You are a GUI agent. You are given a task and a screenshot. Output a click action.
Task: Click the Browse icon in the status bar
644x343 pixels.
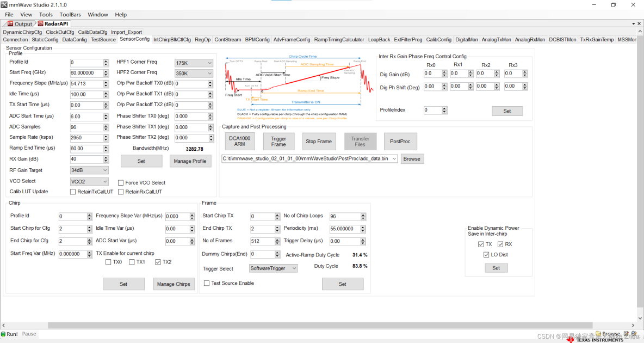[x=598, y=334]
